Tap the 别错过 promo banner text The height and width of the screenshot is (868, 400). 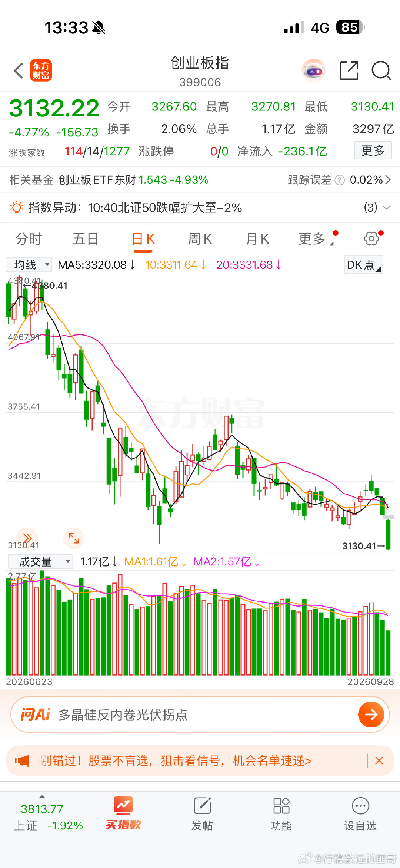176,761
